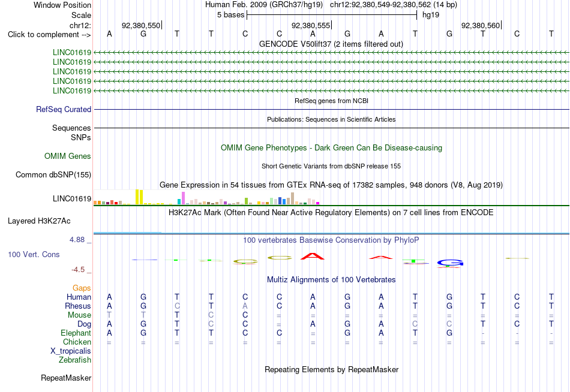Open the GENCODE V50lift37 track title

(x=331, y=44)
